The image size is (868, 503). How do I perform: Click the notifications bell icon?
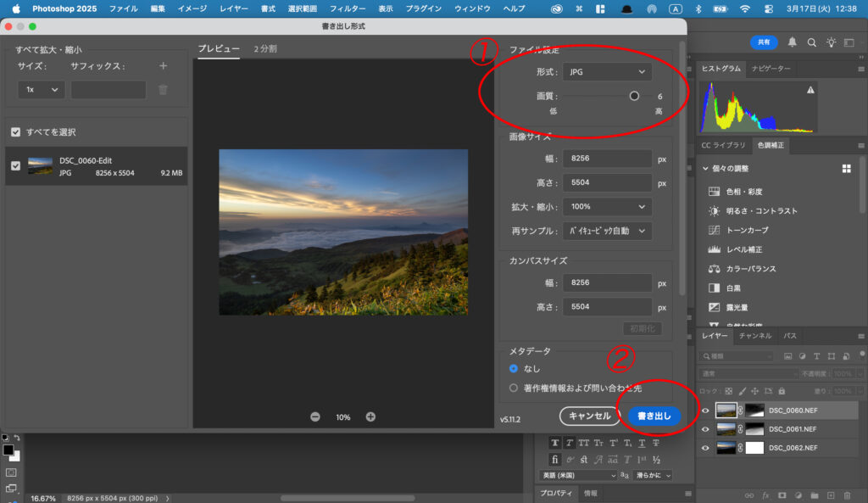[x=792, y=42]
